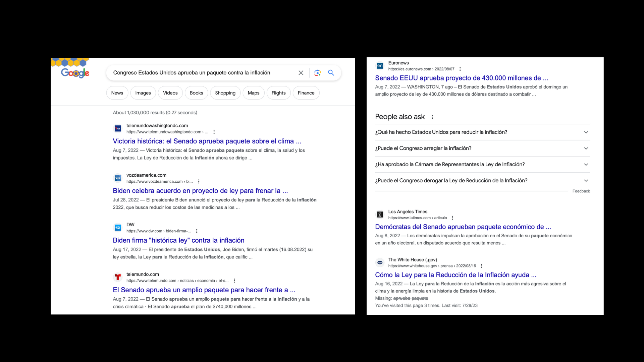Click the Google logo doodle

pyautogui.click(x=75, y=72)
